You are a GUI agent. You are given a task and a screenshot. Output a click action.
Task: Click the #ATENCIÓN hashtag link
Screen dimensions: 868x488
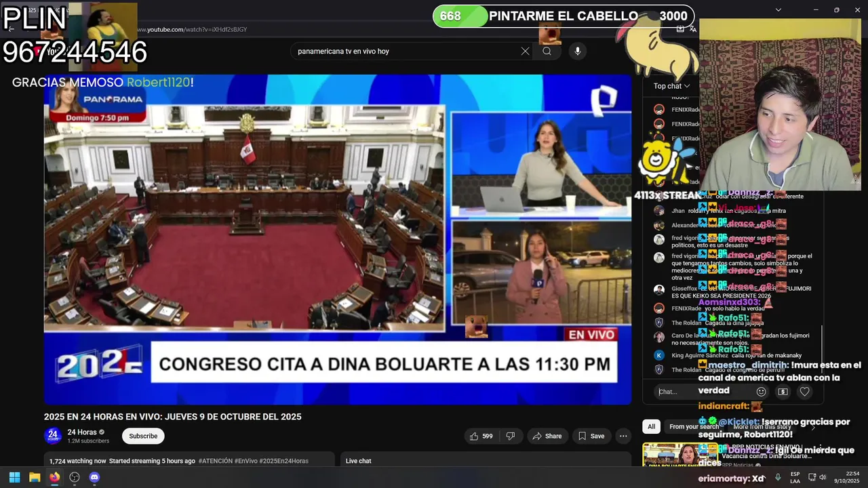215,461
